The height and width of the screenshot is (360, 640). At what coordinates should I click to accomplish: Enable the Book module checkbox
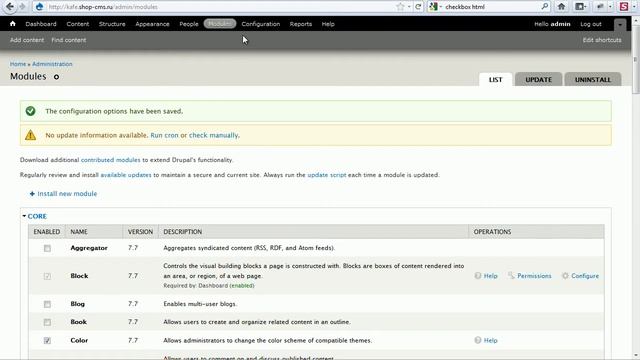[47, 322]
